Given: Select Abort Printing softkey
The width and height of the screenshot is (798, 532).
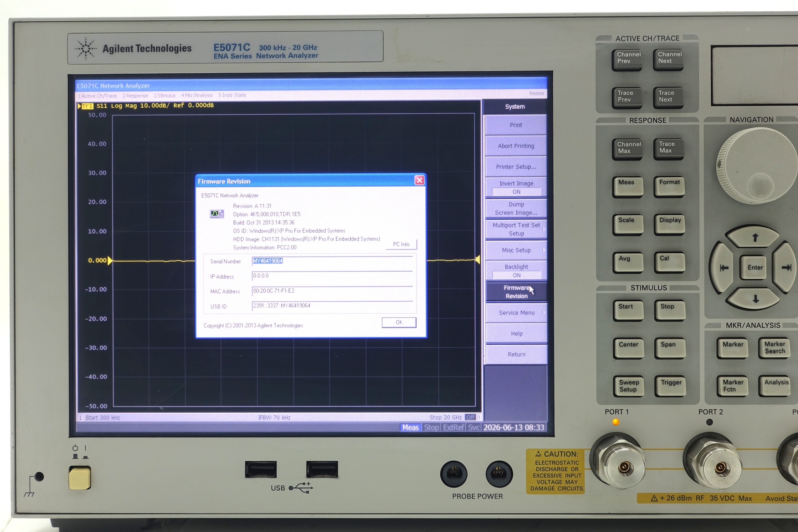Looking at the screenshot, I should (x=516, y=146).
